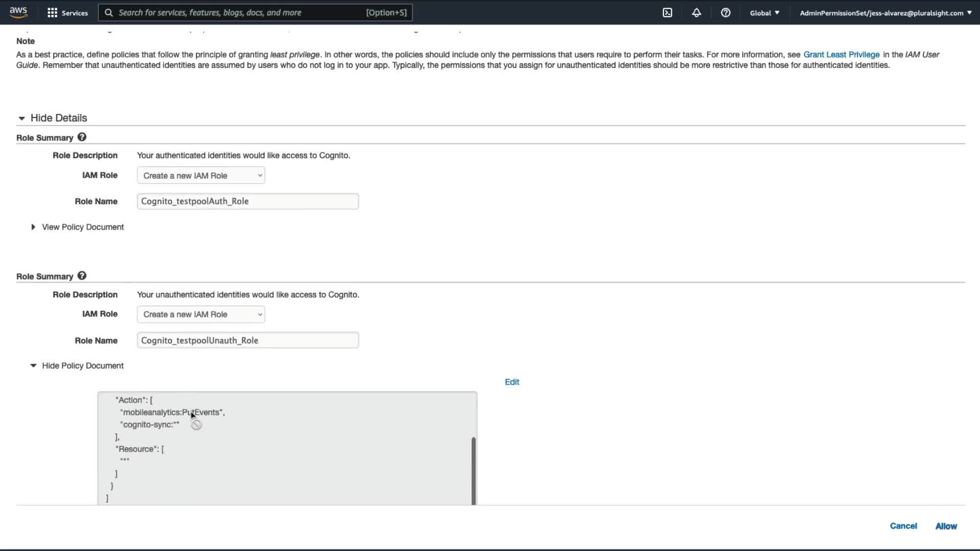The width and height of the screenshot is (980, 551).
Task: Click help icon beside second Role Summary
Action: (x=82, y=276)
